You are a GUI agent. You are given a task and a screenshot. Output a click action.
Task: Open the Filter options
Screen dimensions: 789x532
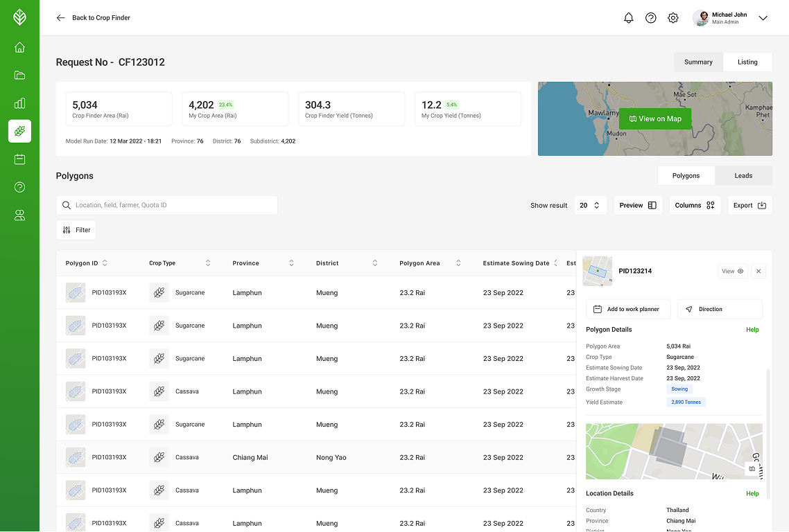tap(76, 230)
